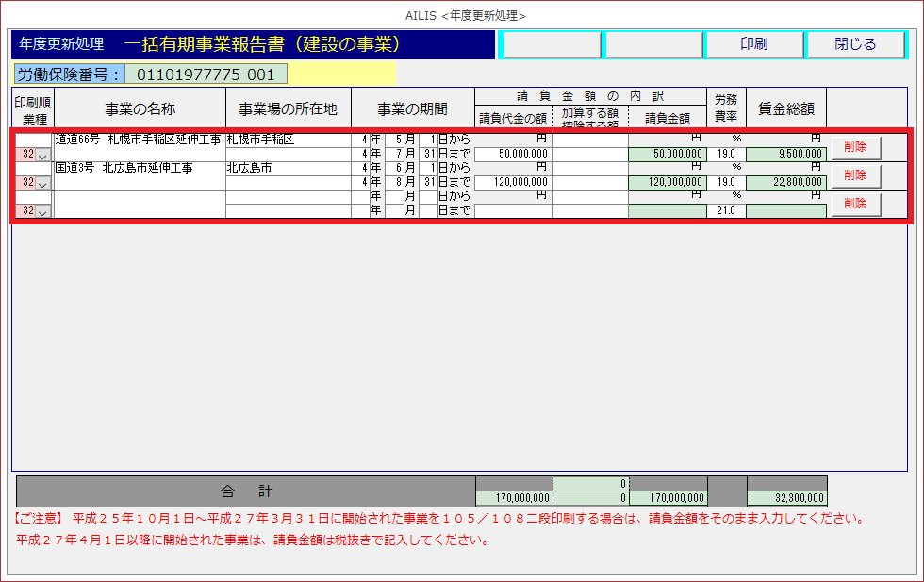
Task: Click the 労働保険番号 01101977775-001 field
Action: (x=206, y=75)
